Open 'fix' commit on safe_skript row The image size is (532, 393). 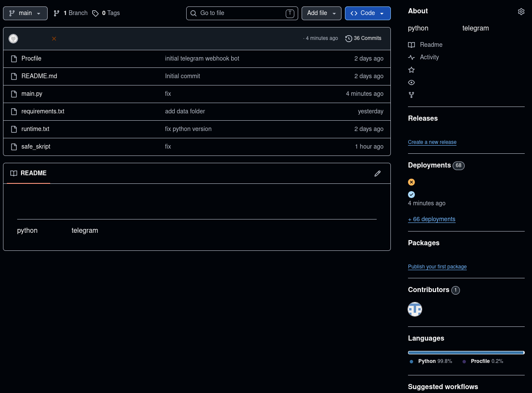coord(168,146)
